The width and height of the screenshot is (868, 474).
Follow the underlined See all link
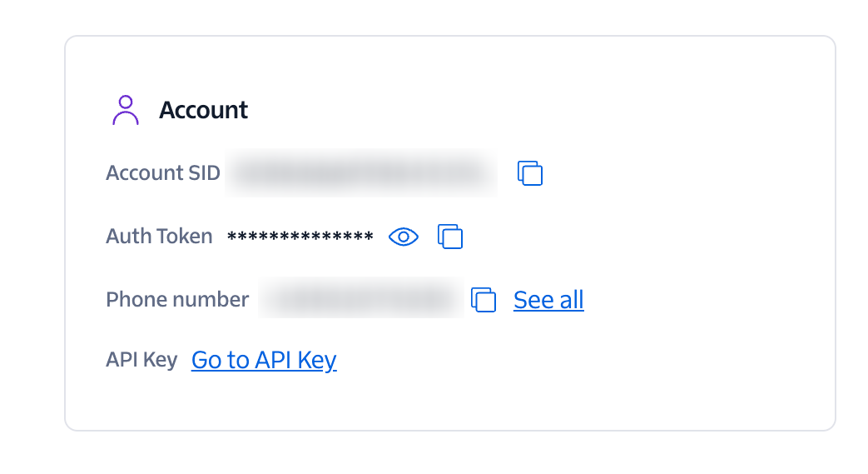(x=548, y=300)
